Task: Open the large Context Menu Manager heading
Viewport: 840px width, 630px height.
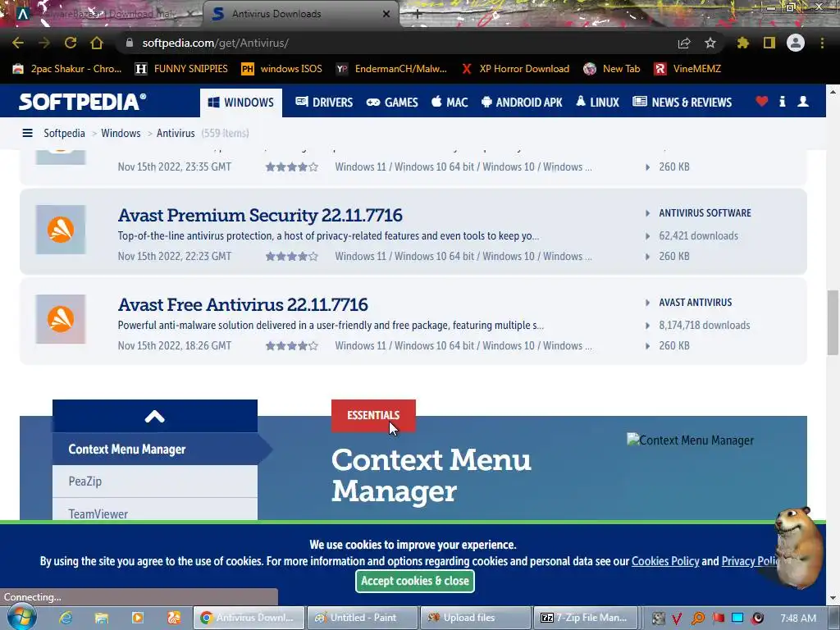Action: (x=431, y=475)
